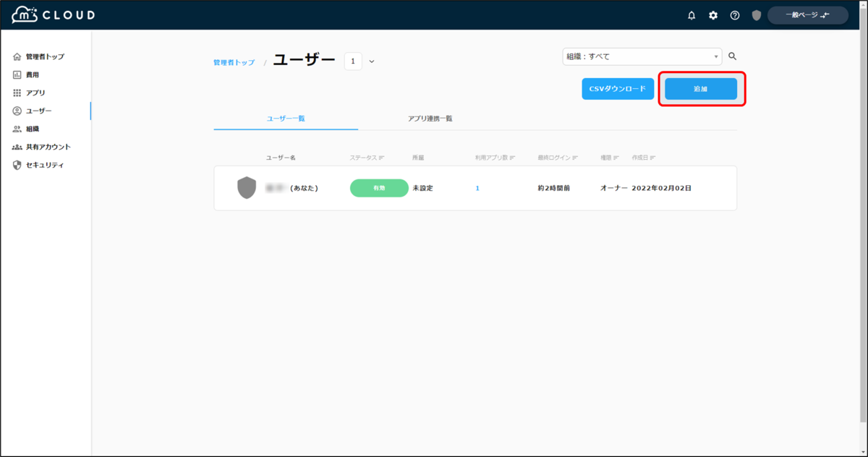
Task: Open the notifications bell icon
Action: pyautogui.click(x=692, y=15)
